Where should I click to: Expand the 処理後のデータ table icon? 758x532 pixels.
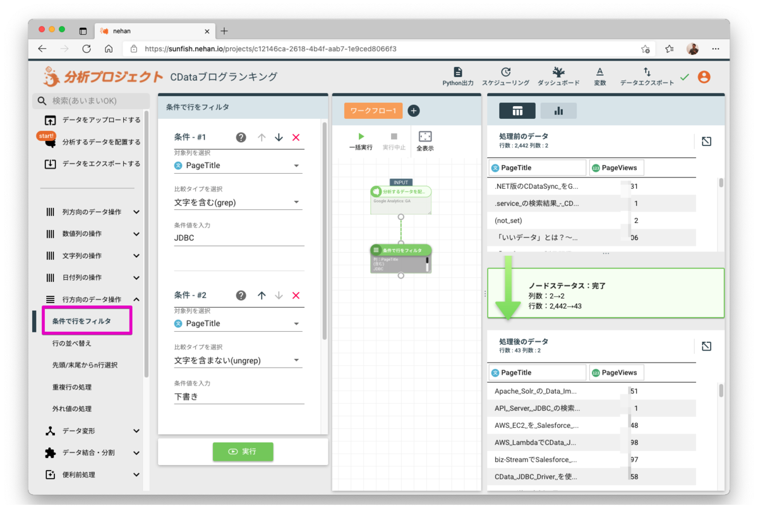[707, 346]
